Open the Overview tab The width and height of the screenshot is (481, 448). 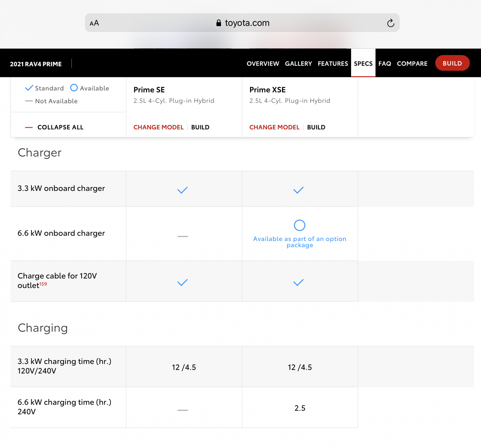263,64
